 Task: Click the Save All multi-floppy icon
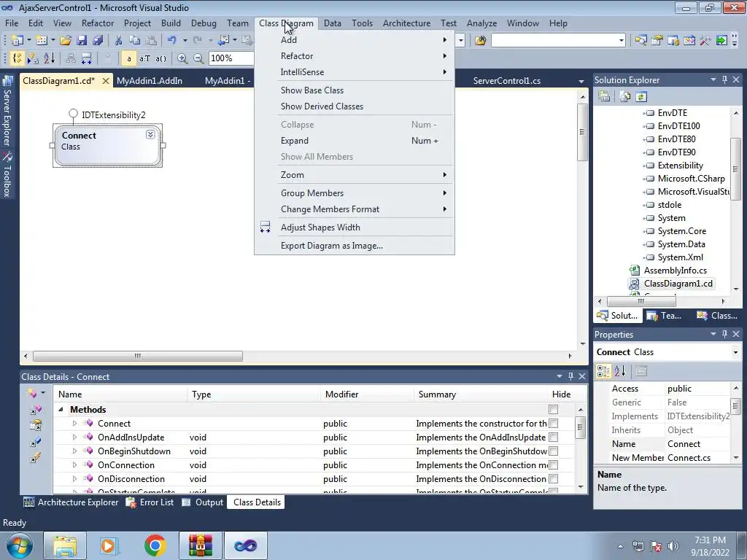point(98,41)
